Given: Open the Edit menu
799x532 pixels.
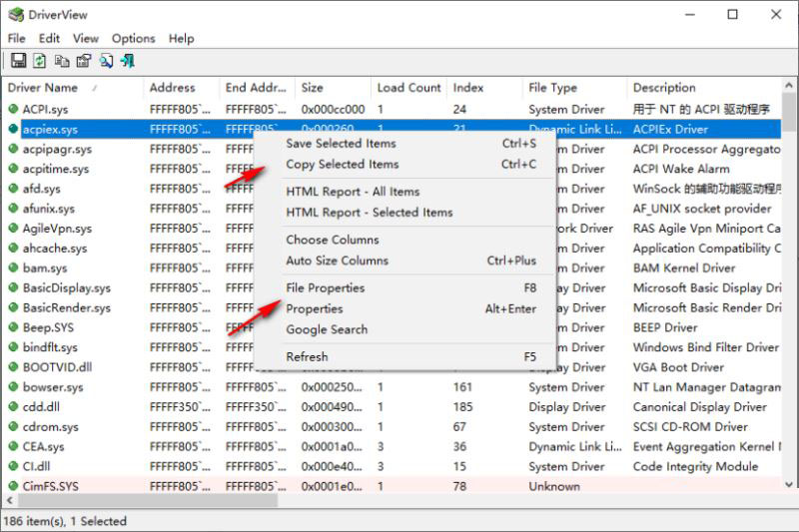Looking at the screenshot, I should (x=49, y=39).
